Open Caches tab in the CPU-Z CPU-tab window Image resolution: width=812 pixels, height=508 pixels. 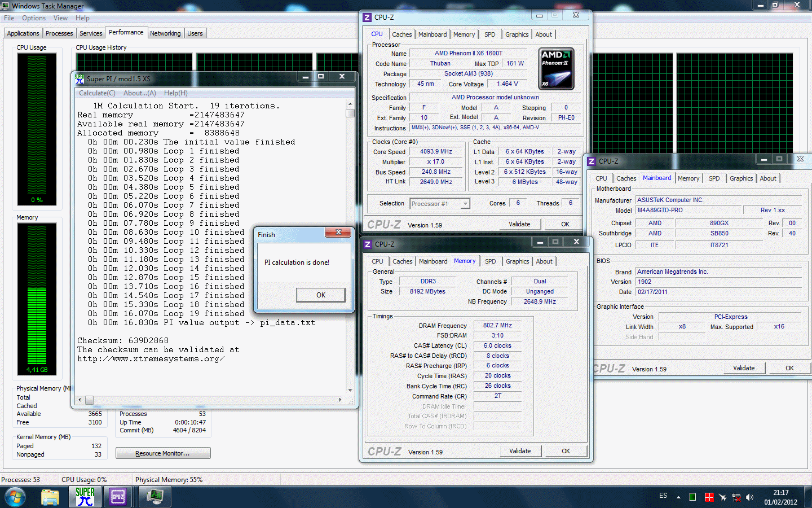coord(402,34)
